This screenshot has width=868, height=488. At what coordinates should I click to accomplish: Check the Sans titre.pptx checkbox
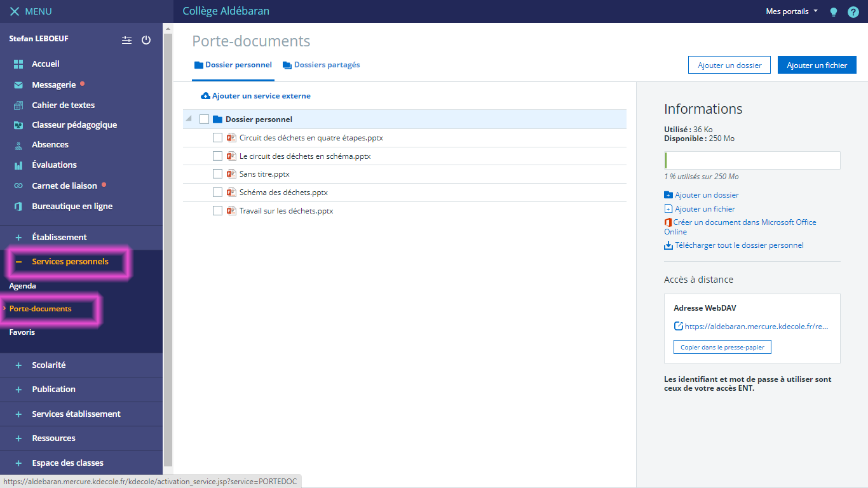pyautogui.click(x=217, y=174)
